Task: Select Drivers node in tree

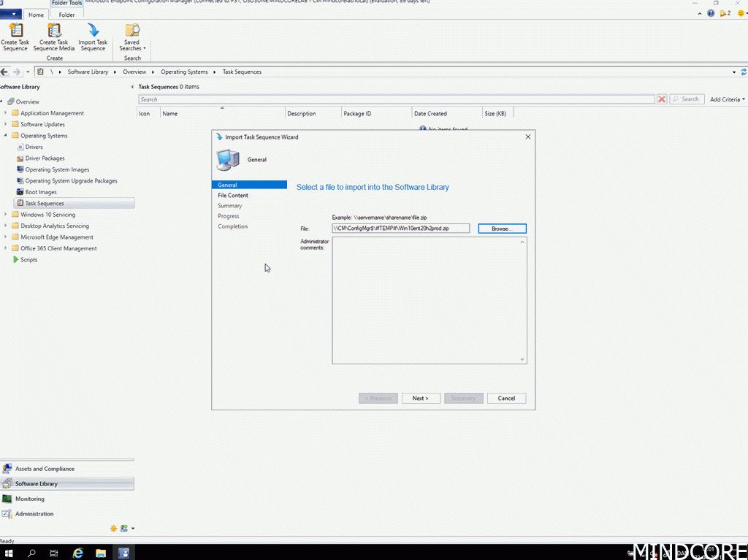Action: pyautogui.click(x=34, y=147)
